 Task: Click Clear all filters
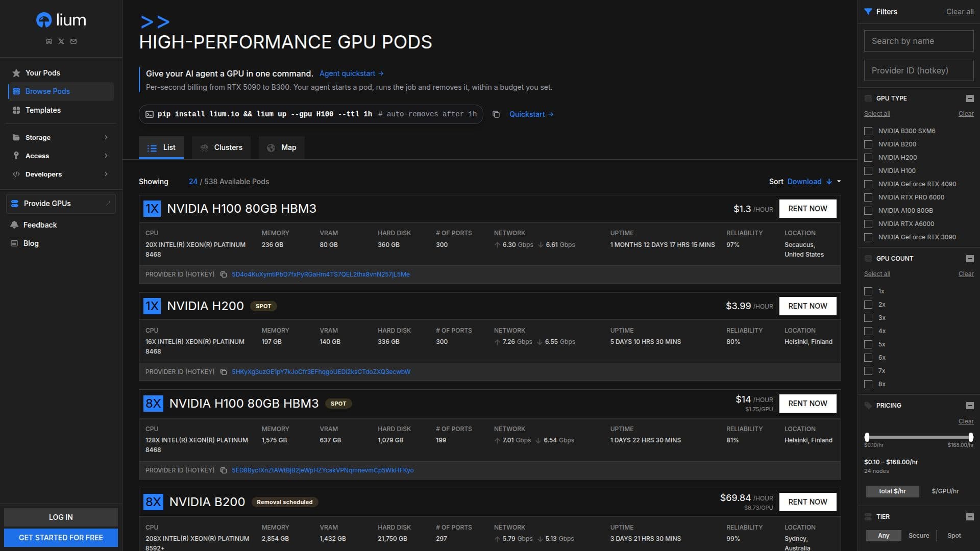pos(960,12)
